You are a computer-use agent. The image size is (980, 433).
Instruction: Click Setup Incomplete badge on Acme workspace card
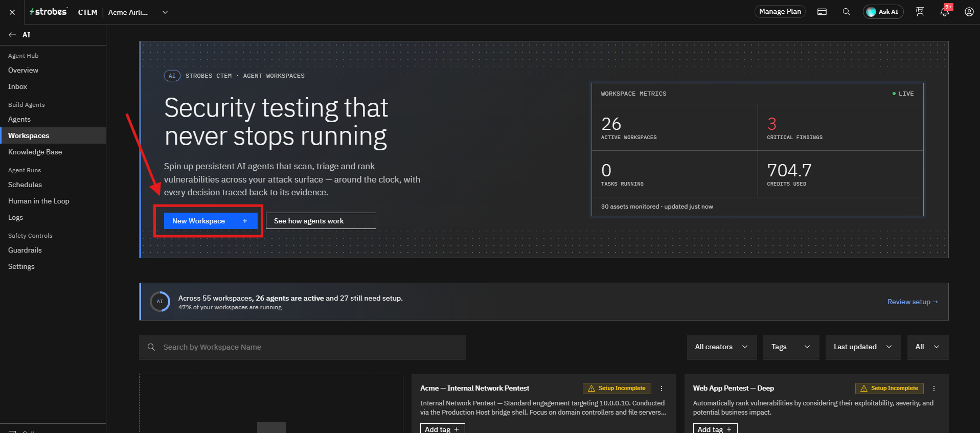click(x=617, y=389)
